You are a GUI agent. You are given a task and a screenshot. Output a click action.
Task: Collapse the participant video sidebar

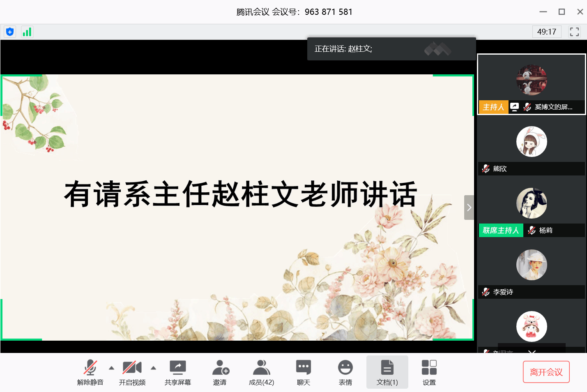click(469, 208)
